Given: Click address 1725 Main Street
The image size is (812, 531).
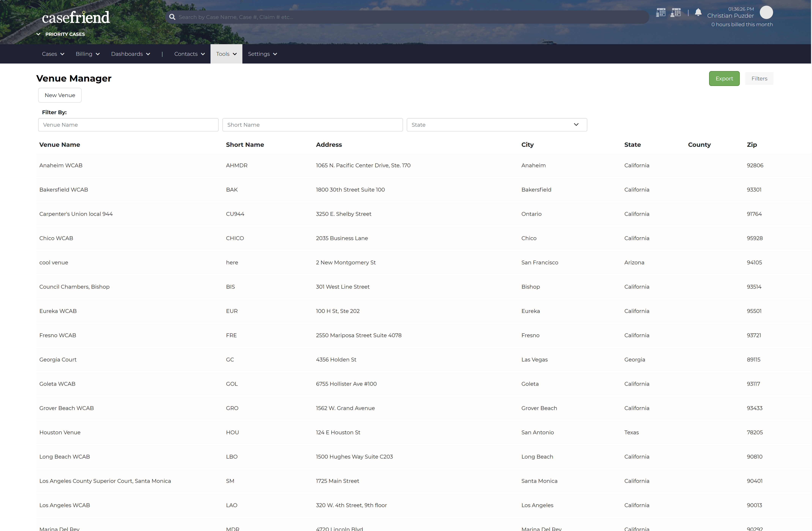Looking at the screenshot, I should [337, 481].
